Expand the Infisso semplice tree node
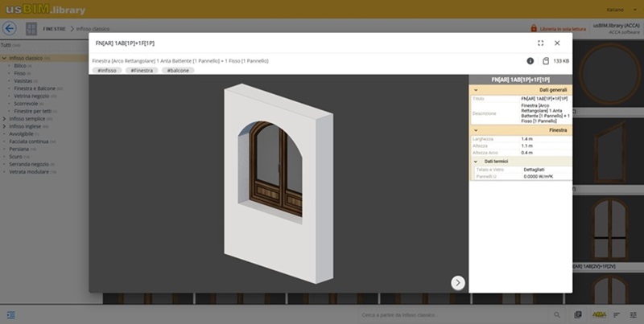Image resolution: width=644 pixels, height=324 pixels. click(x=4, y=118)
